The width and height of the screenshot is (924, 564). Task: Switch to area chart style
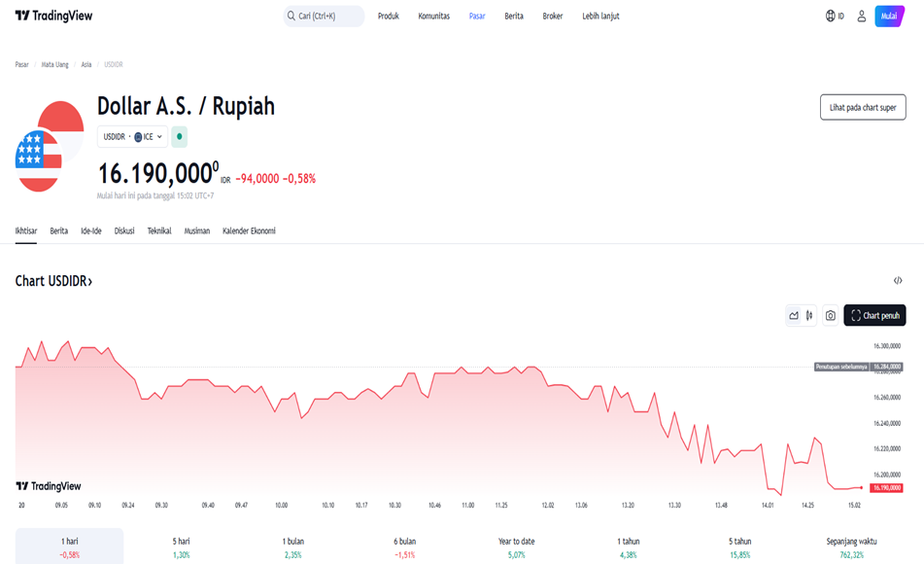click(794, 315)
